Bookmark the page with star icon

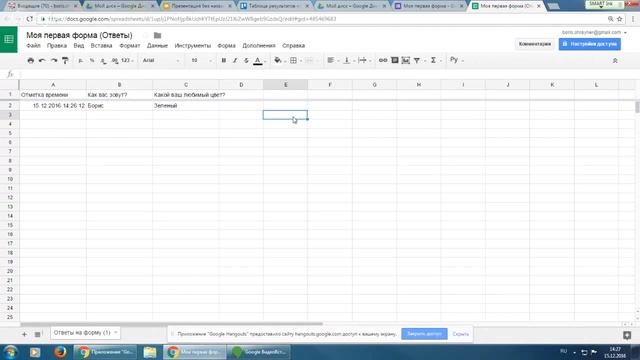pos(620,19)
